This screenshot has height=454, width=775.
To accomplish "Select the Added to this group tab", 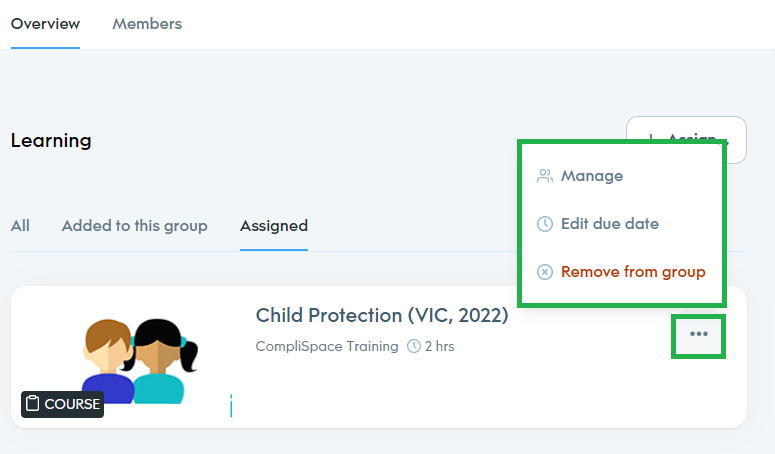I will 134,226.
